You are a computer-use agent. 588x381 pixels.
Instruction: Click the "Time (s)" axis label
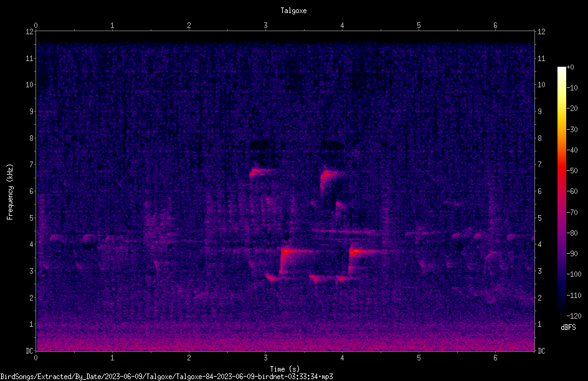point(285,369)
